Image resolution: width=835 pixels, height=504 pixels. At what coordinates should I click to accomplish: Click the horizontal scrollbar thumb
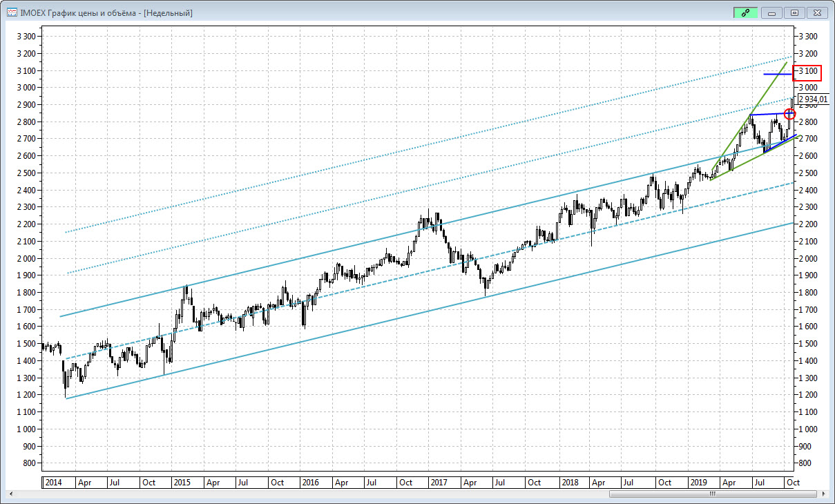pyautogui.click(x=713, y=494)
